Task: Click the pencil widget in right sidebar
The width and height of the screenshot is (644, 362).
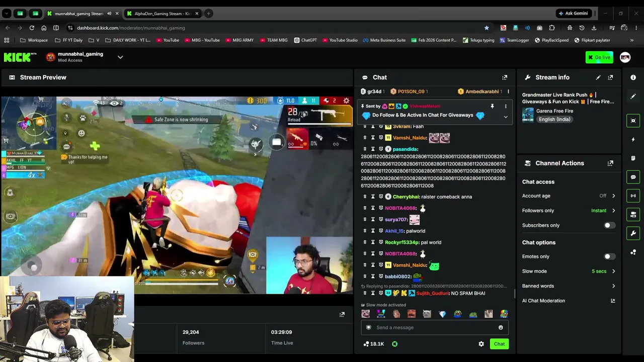Action: [x=633, y=96]
